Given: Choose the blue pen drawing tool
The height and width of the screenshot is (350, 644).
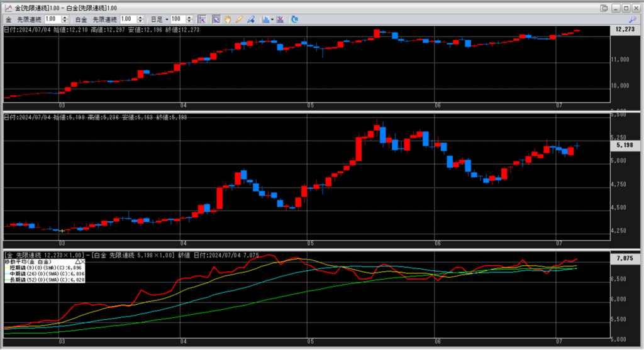Looking at the screenshot, I should click(x=251, y=19).
